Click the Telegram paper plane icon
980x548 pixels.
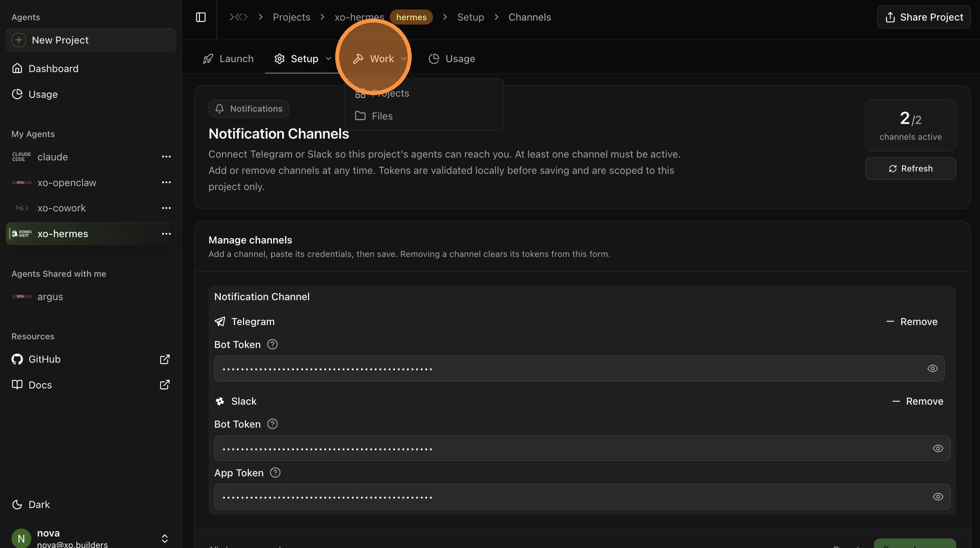[220, 322]
